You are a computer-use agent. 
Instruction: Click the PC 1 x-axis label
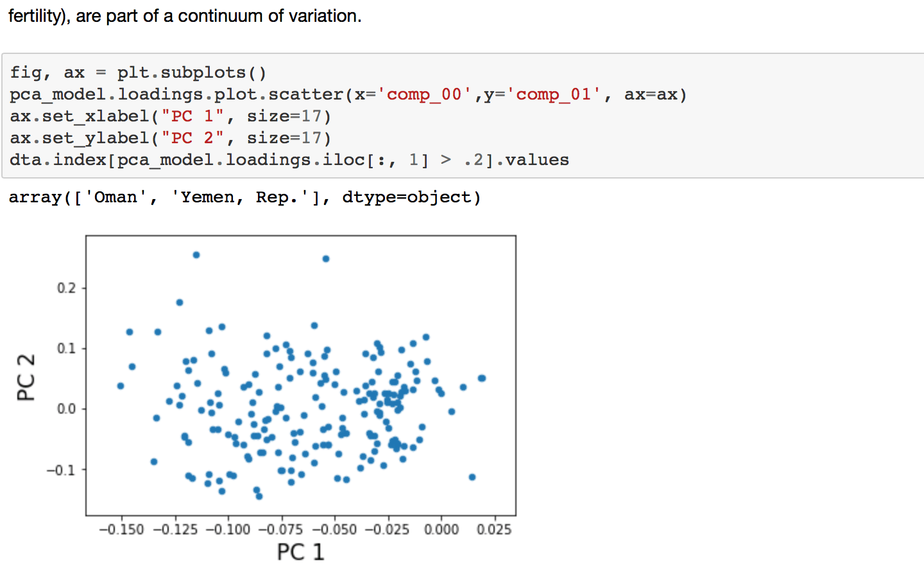300,552
